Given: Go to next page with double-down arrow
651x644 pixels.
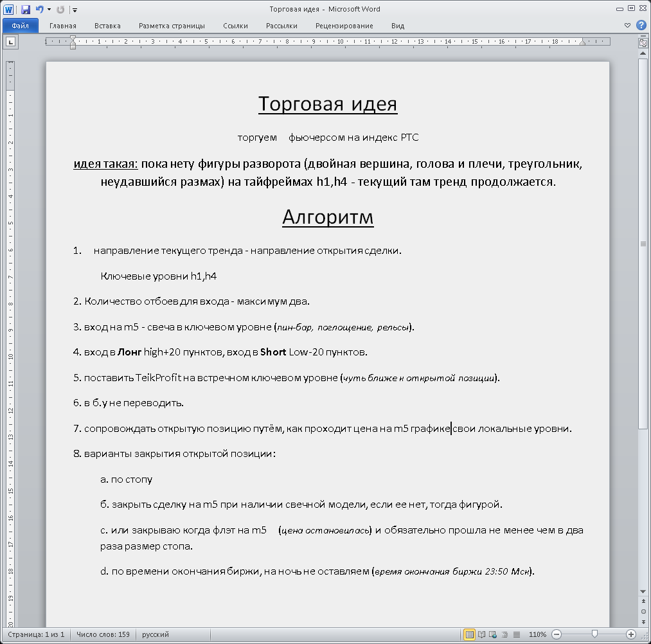Looking at the screenshot, I should point(643,622).
